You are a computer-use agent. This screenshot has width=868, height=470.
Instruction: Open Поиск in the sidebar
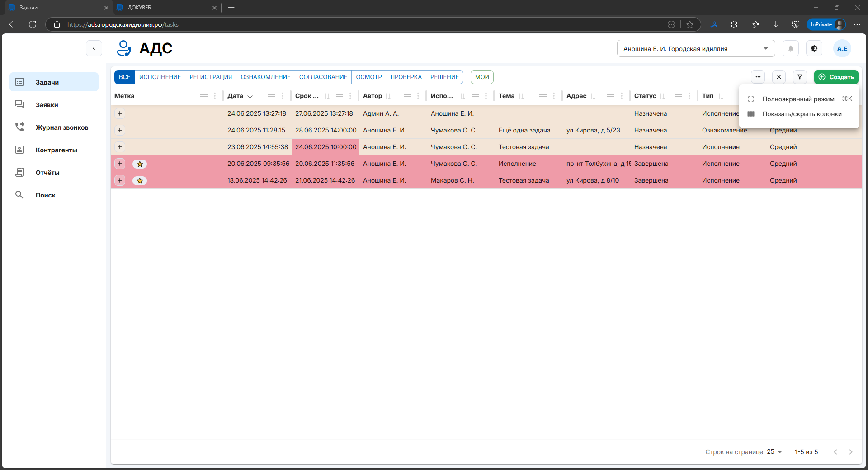[x=45, y=195]
